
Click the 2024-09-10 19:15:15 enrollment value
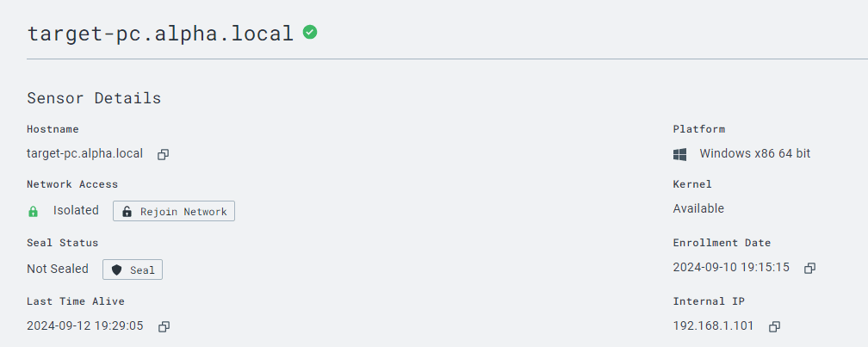tap(731, 268)
